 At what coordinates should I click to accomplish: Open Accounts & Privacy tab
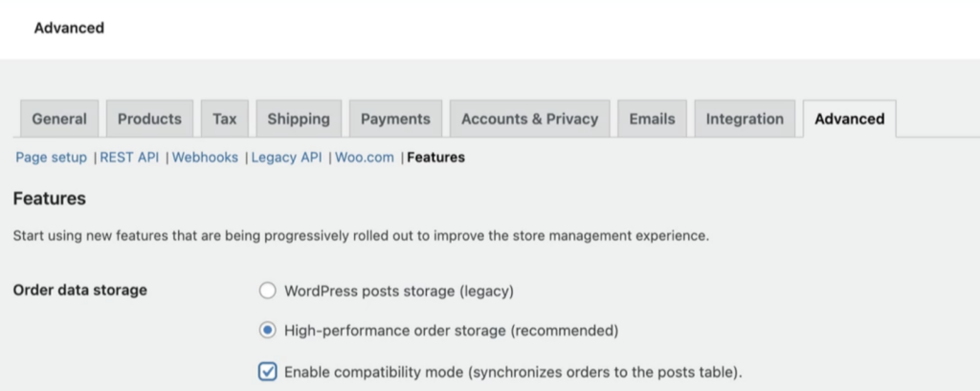[x=529, y=119]
